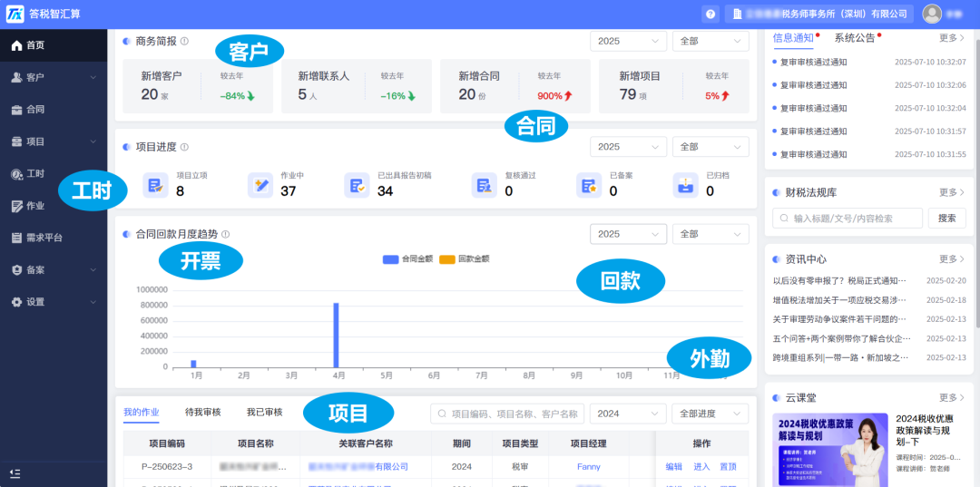Expand the 设置 sidebar submenu chevron
The image size is (980, 487).
tap(93, 302)
